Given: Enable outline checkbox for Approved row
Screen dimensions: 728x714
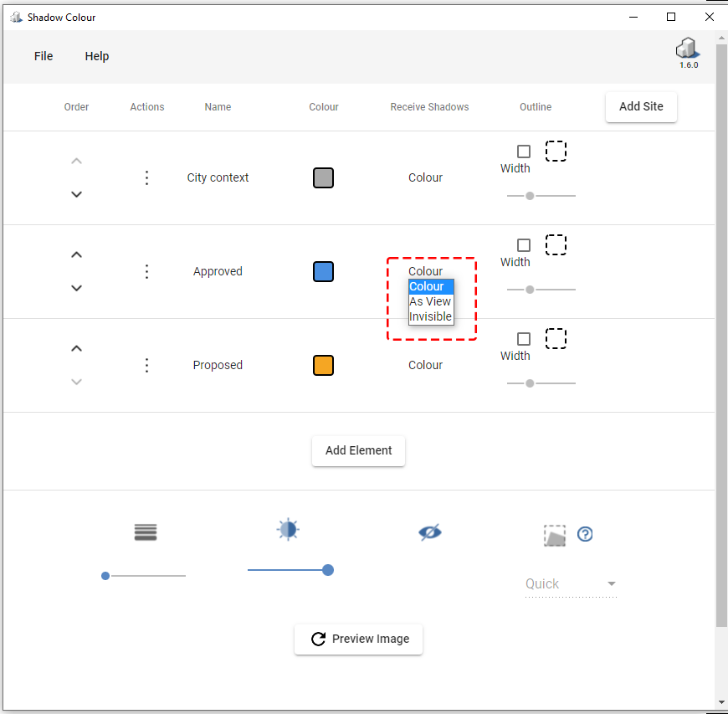Looking at the screenshot, I should point(524,245).
